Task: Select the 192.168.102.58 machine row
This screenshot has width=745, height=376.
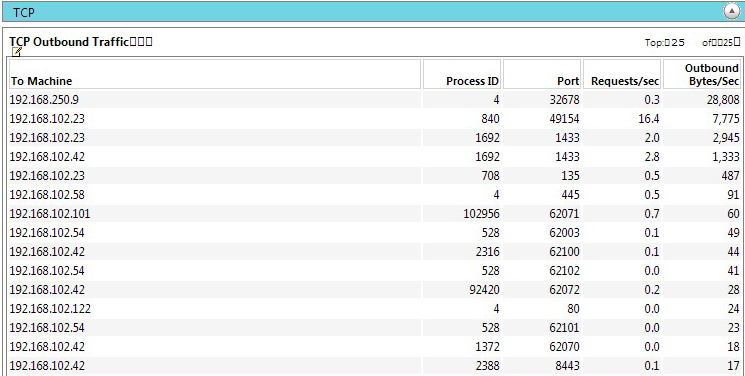Action: pyautogui.click(x=374, y=195)
